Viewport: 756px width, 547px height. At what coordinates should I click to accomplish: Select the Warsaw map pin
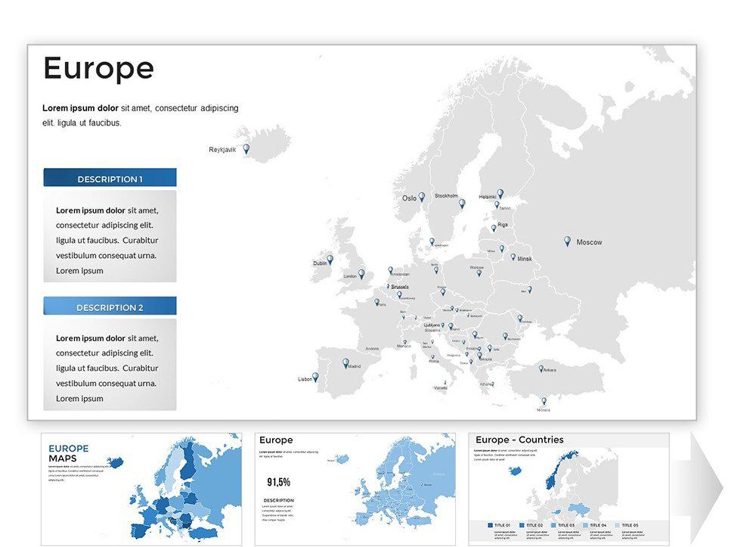pos(478,272)
